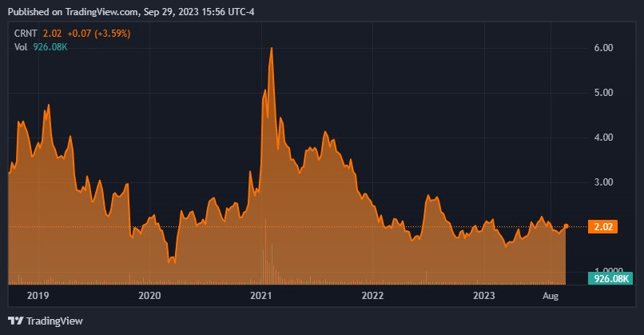Click the 5.00 price axis label

(603, 93)
